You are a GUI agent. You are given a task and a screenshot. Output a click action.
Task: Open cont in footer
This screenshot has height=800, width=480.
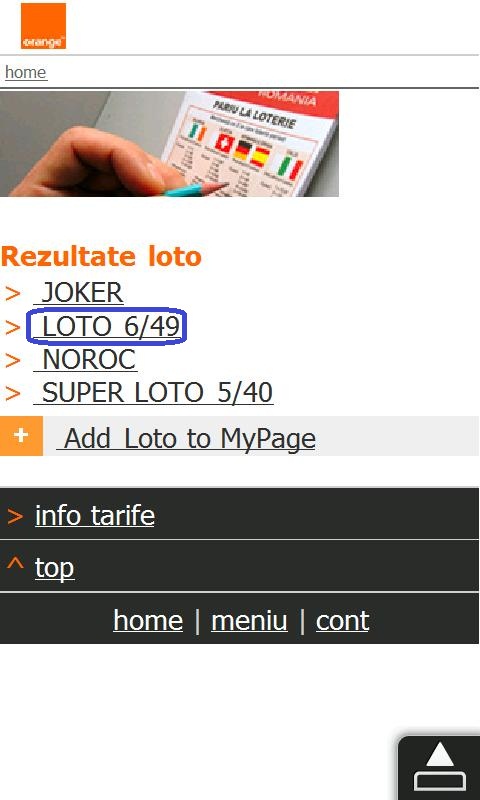point(342,620)
